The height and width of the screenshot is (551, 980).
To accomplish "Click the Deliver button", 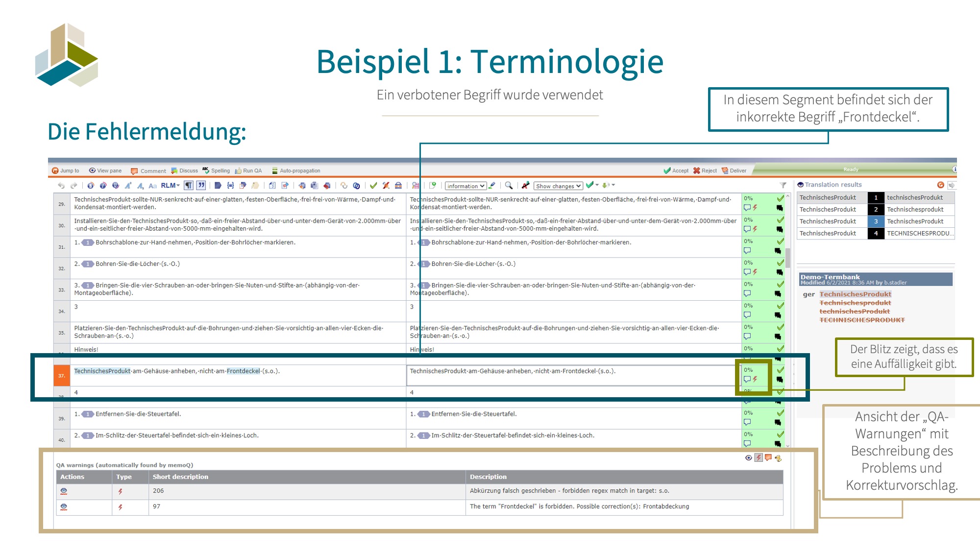I will click(x=734, y=170).
